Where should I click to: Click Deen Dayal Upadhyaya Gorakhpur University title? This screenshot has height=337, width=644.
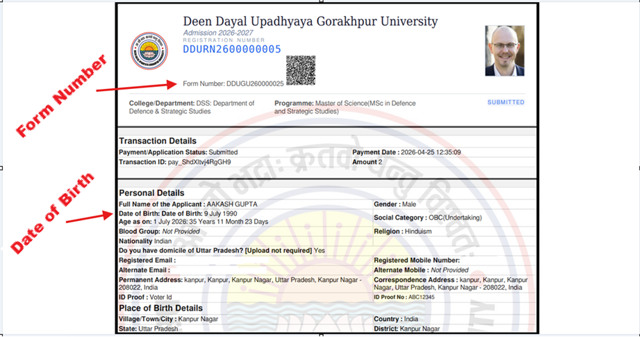(x=311, y=22)
